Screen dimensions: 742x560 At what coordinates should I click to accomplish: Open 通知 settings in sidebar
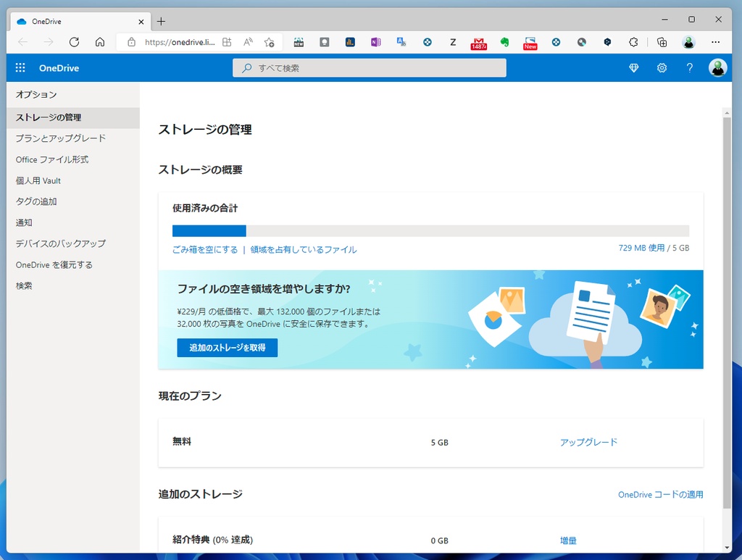73,222
